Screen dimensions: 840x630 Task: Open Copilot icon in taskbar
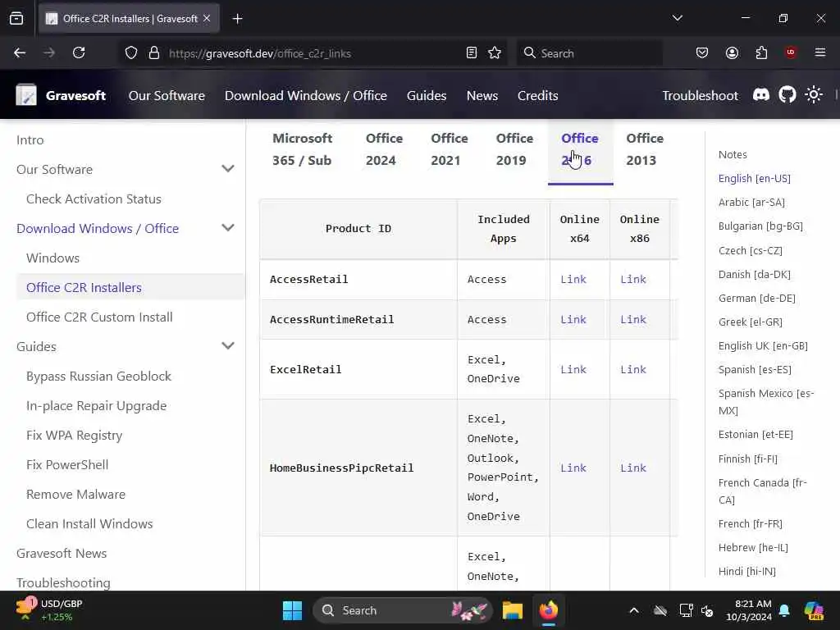pos(814,610)
